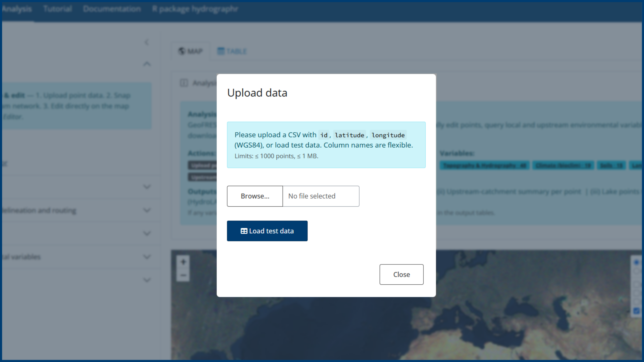Switch to the MAP tab
Screen dimensions: 644x362
click(191, 51)
